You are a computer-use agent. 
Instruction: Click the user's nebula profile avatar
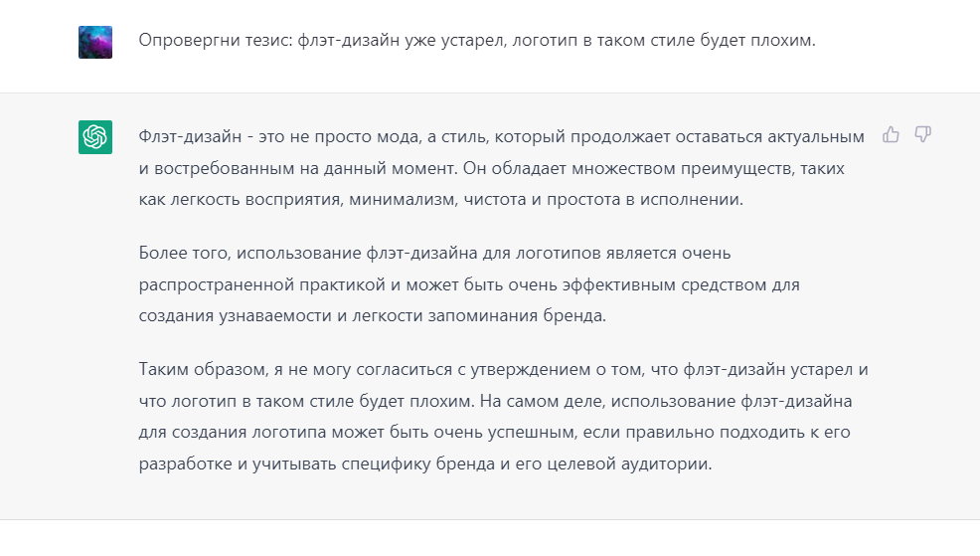click(95, 42)
